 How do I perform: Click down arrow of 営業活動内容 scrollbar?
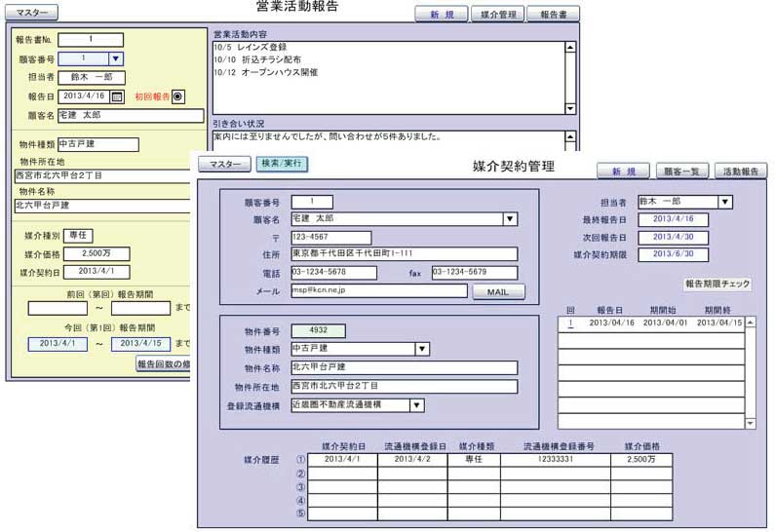[x=570, y=108]
